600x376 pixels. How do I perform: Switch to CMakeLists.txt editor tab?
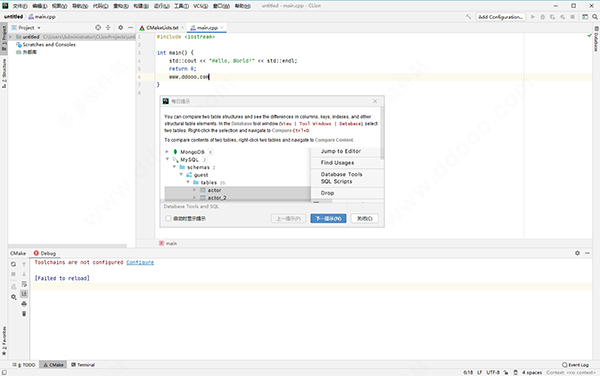tap(162, 28)
